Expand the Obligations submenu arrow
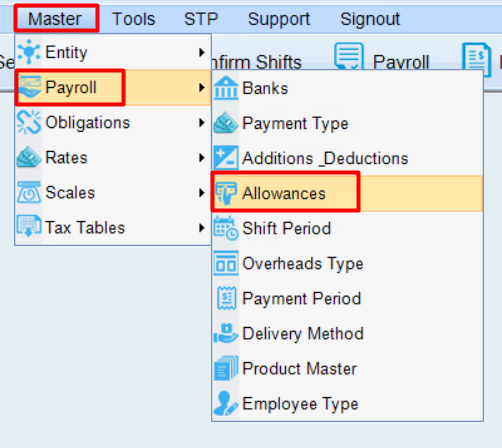502x448 pixels. tap(201, 123)
